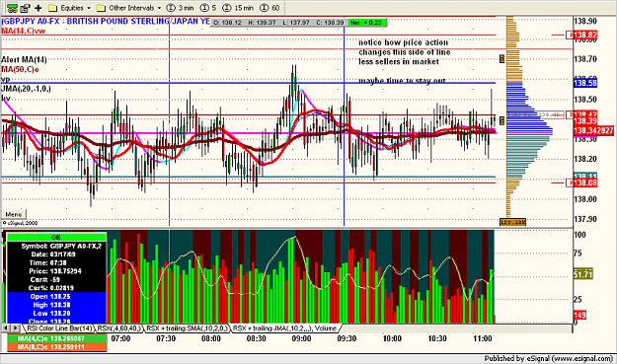This screenshot has height=364, width=617.
Task: Click the Cor%: 0.02819 row
Action: click(x=56, y=288)
